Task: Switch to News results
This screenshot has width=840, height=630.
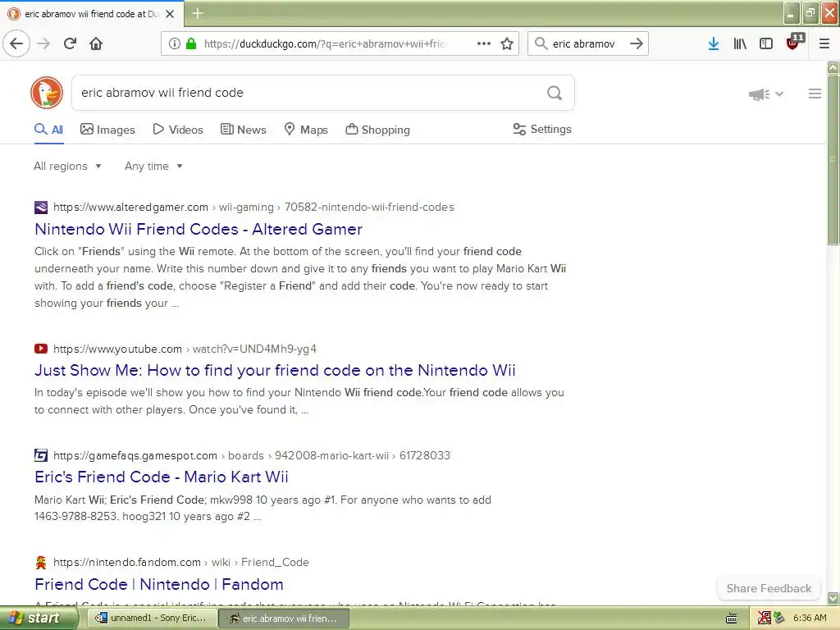Action: point(243,130)
